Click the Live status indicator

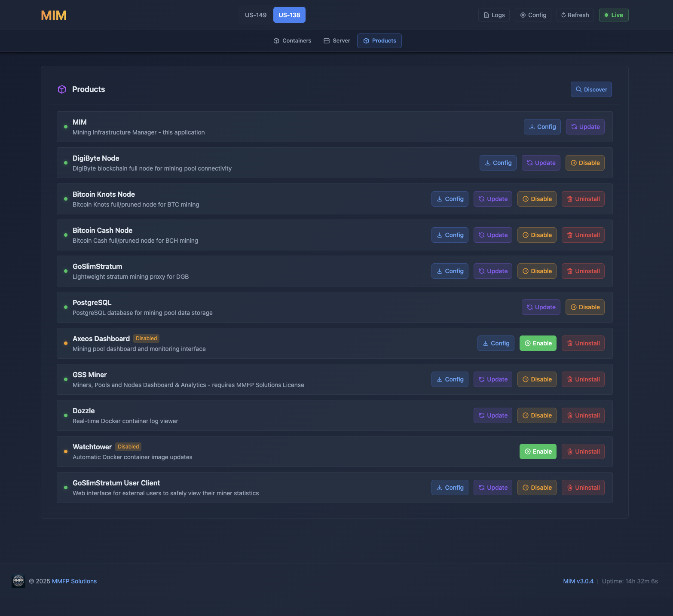(613, 15)
